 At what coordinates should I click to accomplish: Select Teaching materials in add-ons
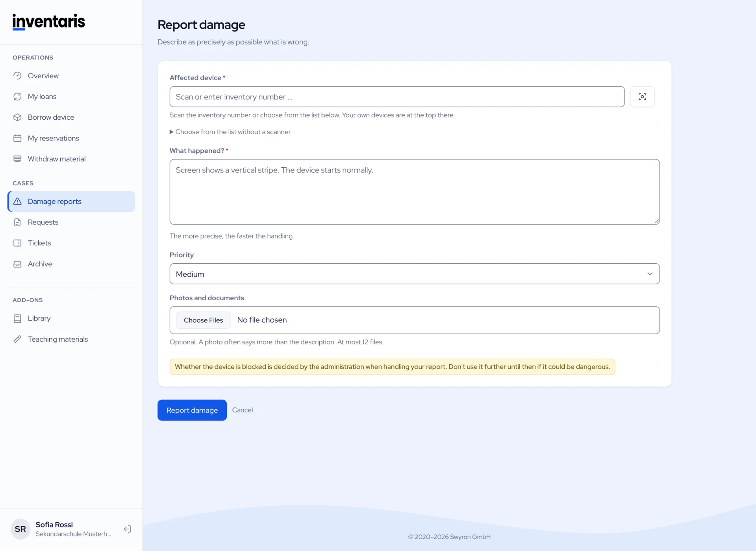click(x=71, y=339)
